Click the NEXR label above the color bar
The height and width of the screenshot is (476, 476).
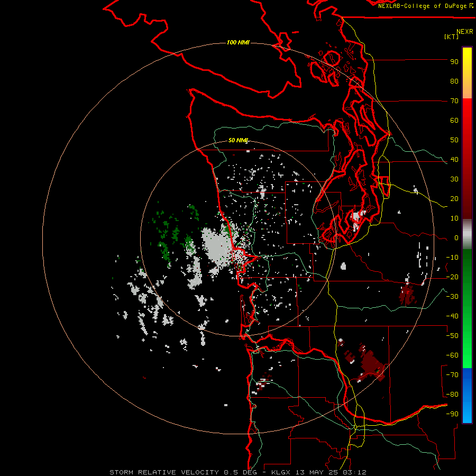pyautogui.click(x=465, y=32)
